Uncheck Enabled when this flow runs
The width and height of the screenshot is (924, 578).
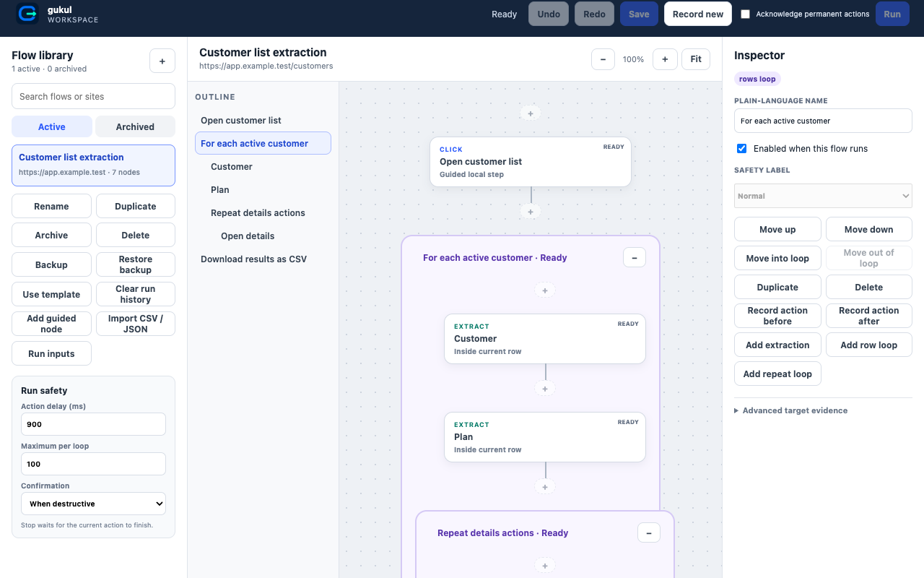click(741, 148)
